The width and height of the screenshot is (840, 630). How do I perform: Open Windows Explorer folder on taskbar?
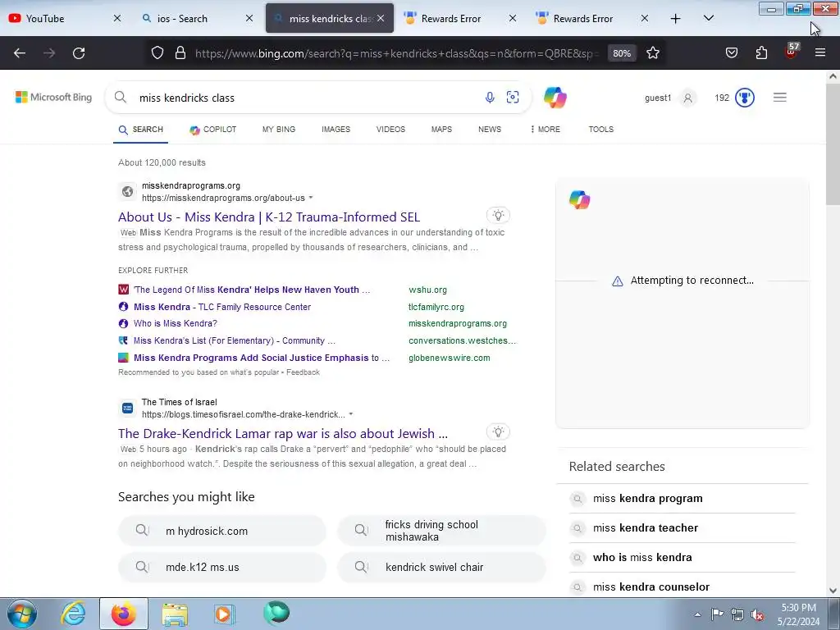[x=175, y=614]
